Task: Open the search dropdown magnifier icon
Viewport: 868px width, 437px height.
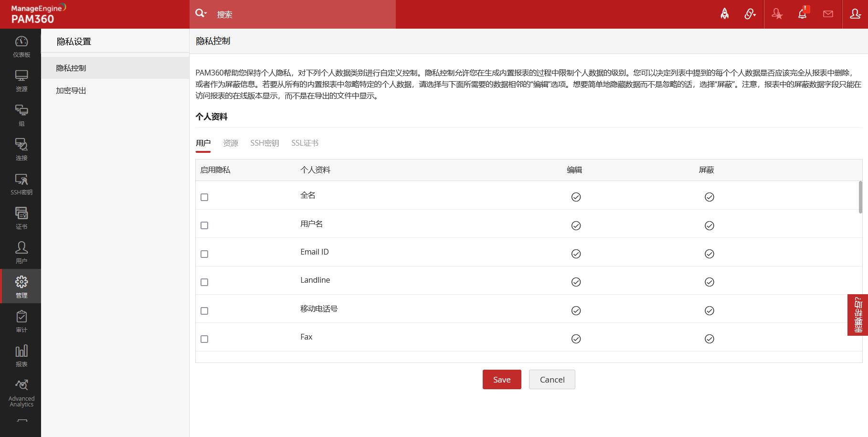Action: pos(201,14)
